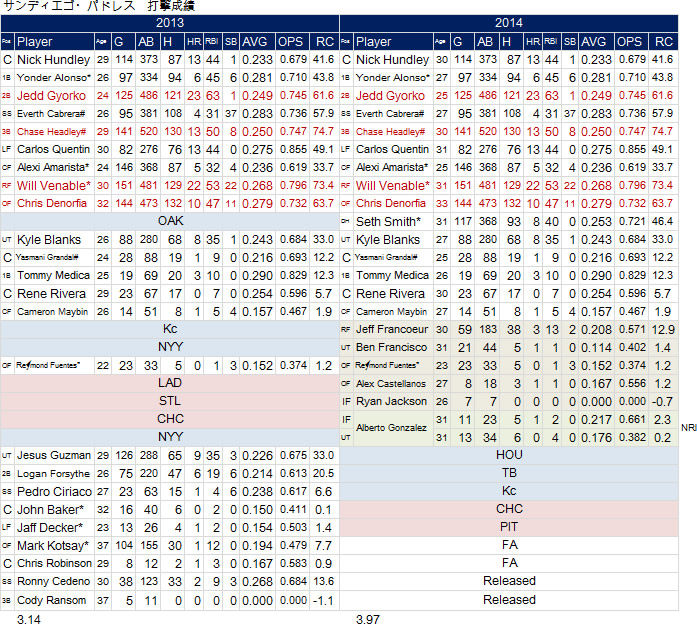Select the Alberto Gonzalez player cell
Image resolution: width=697 pixels, height=624 pixels.
pyautogui.click(x=393, y=428)
